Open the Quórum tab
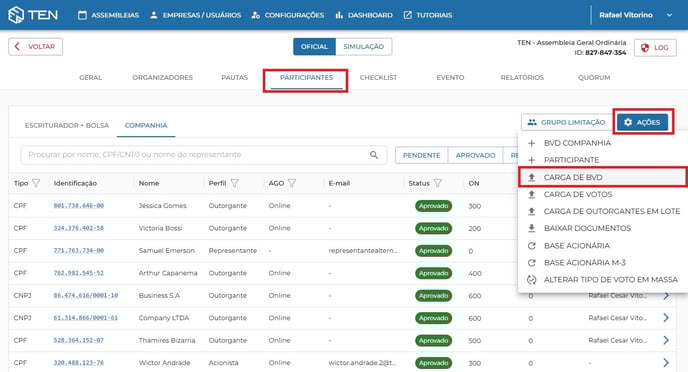 click(x=594, y=78)
